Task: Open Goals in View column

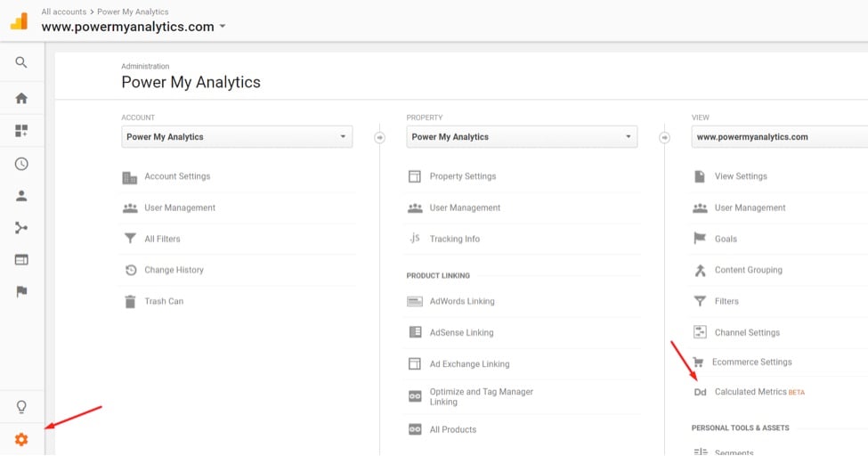Action: tap(726, 239)
